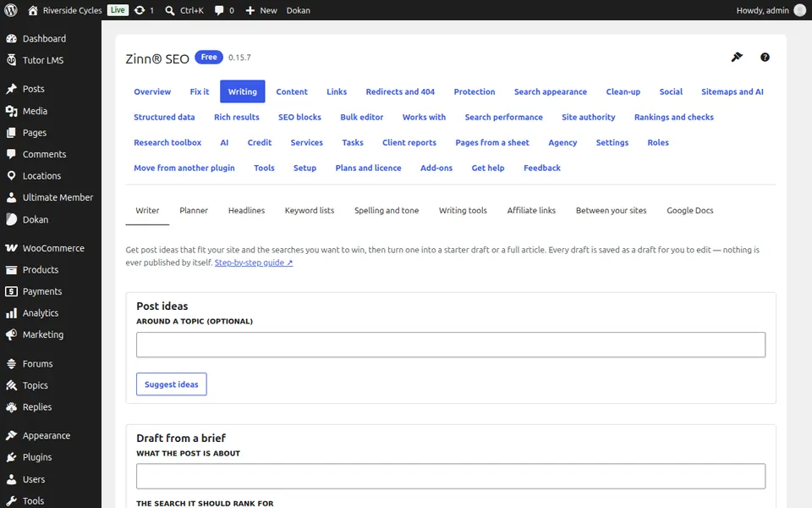Go to the Search appearance tab

coord(551,91)
